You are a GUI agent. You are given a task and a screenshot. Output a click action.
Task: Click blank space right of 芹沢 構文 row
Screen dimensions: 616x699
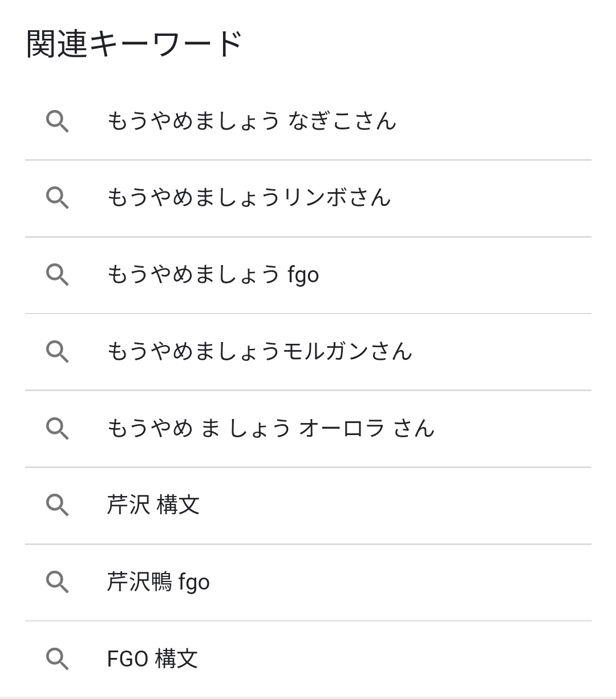coord(399,505)
